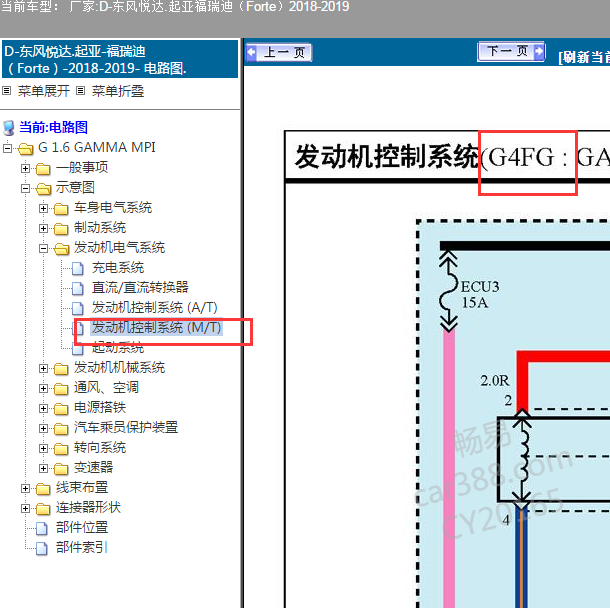Expand the 制动系统 folder
Image resolution: width=610 pixels, height=608 pixels.
click(43, 228)
